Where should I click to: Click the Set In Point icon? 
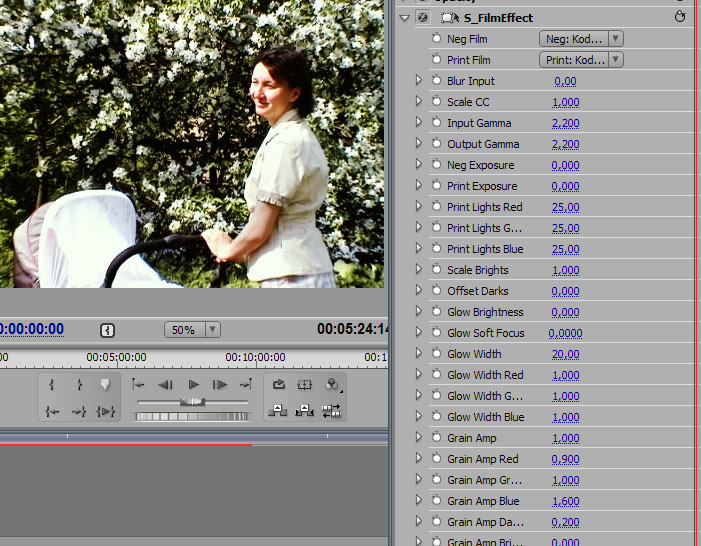pyautogui.click(x=53, y=385)
